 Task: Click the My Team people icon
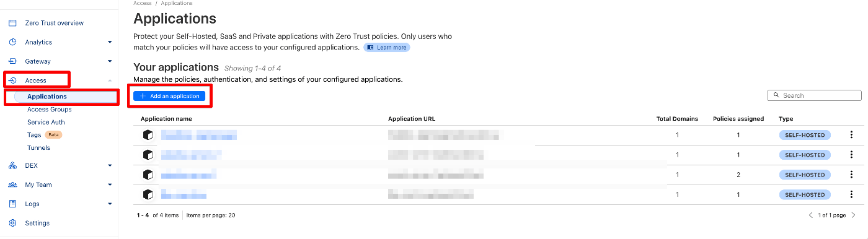click(12, 185)
